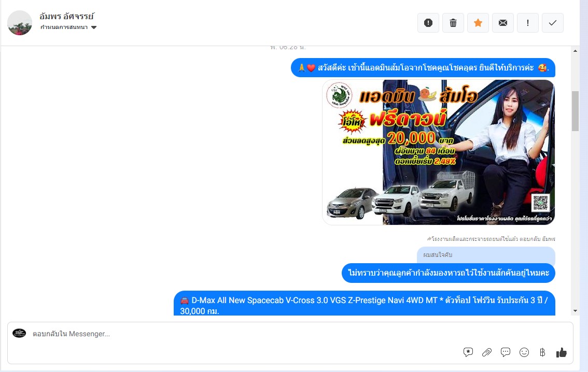Attach a file with paperclip icon
Image resolution: width=588 pixels, height=372 pixels.
pyautogui.click(x=487, y=352)
